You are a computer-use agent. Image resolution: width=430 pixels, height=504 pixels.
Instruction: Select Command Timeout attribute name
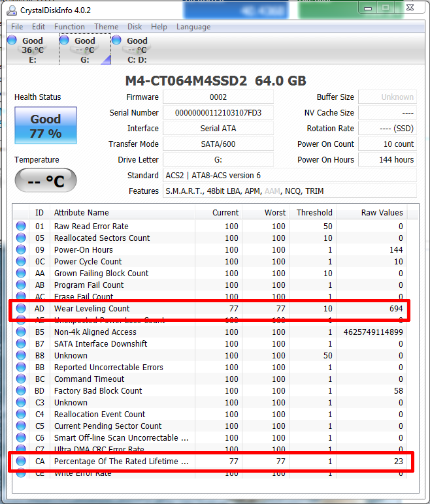click(x=89, y=379)
